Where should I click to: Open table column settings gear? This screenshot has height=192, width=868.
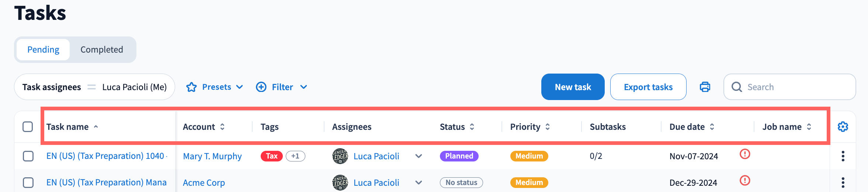click(843, 127)
